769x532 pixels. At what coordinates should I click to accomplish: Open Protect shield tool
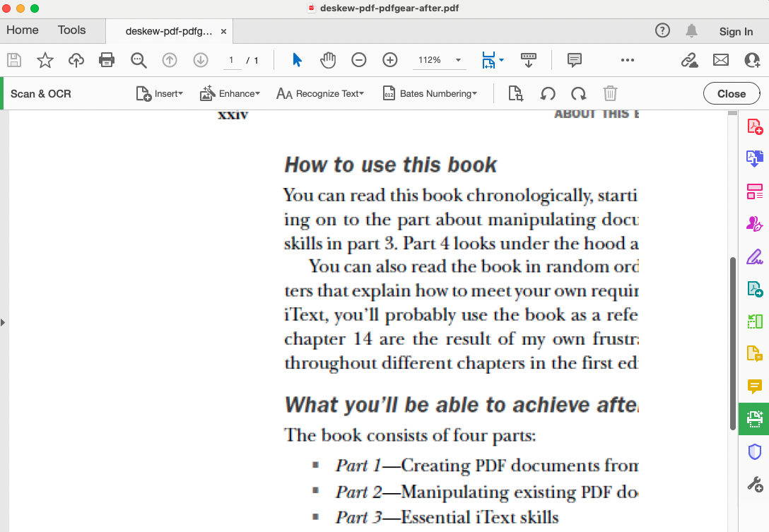click(755, 451)
